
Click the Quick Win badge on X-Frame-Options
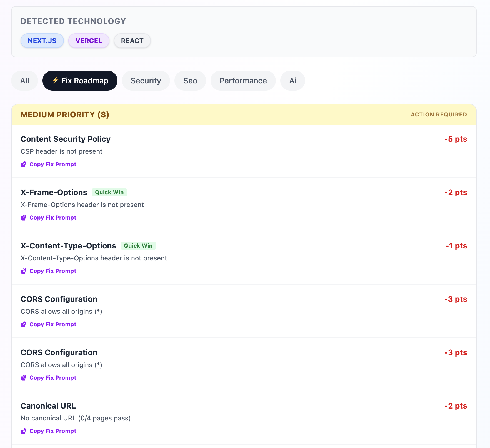click(x=109, y=192)
